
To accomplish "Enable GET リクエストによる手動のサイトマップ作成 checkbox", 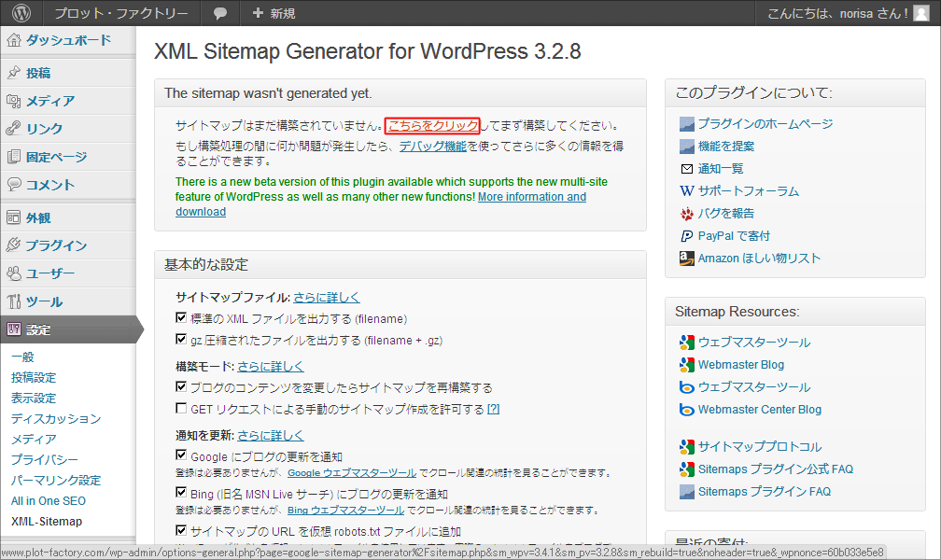I will [x=181, y=408].
